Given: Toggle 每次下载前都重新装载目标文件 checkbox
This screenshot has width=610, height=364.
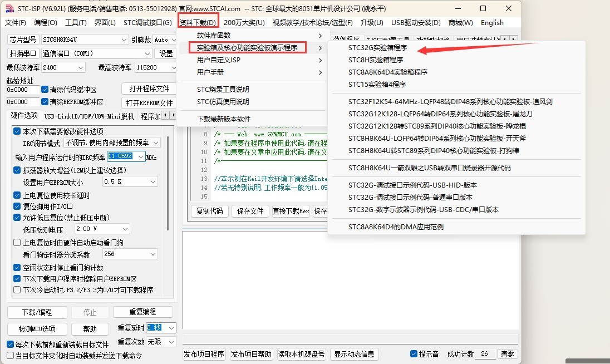Looking at the screenshot, I should [x=11, y=345].
